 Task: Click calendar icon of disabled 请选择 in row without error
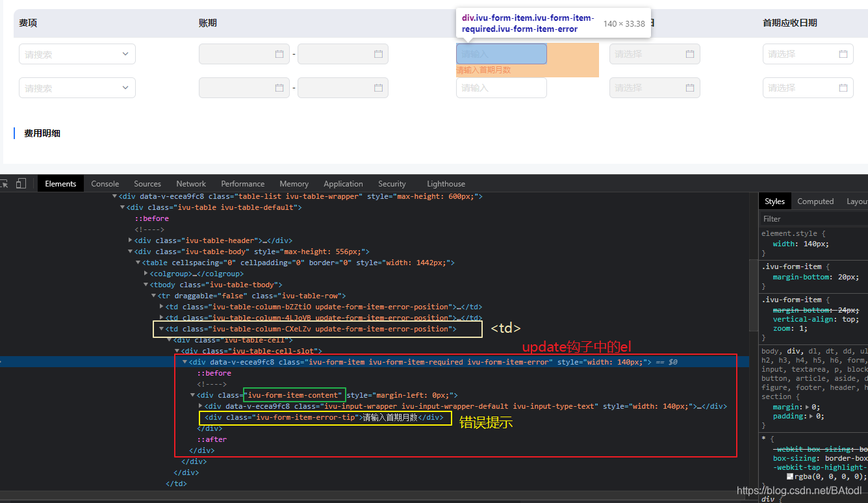(x=690, y=88)
